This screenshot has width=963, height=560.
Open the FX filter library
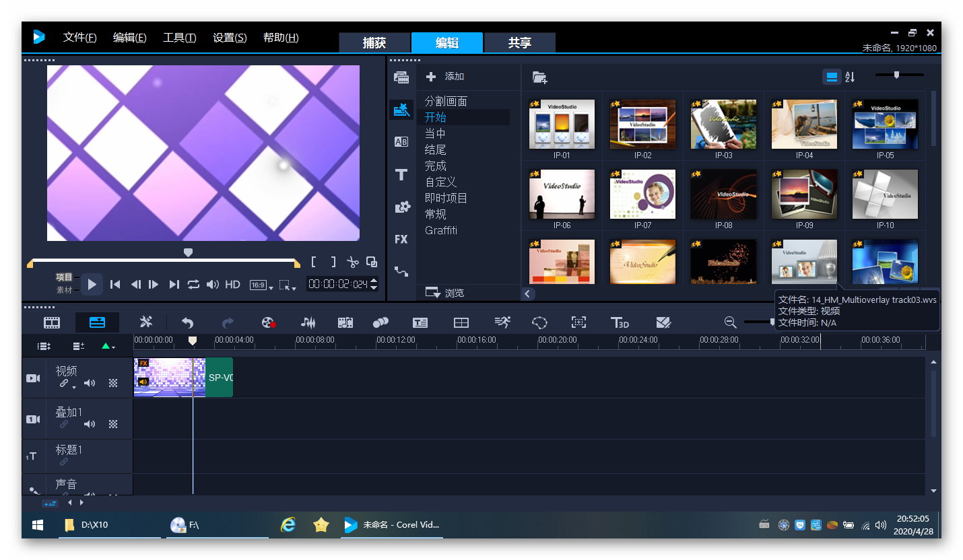(x=401, y=239)
